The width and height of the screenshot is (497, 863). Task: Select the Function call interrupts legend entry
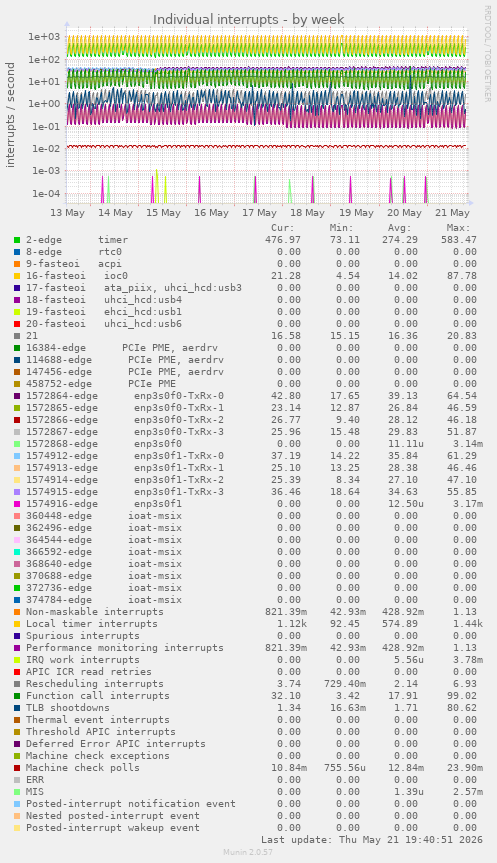click(97, 696)
